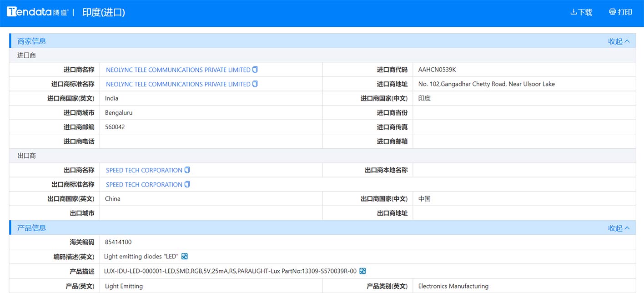This screenshot has width=644, height=293.
Task: Select the Light Emitting product value
Action: (x=124, y=286)
